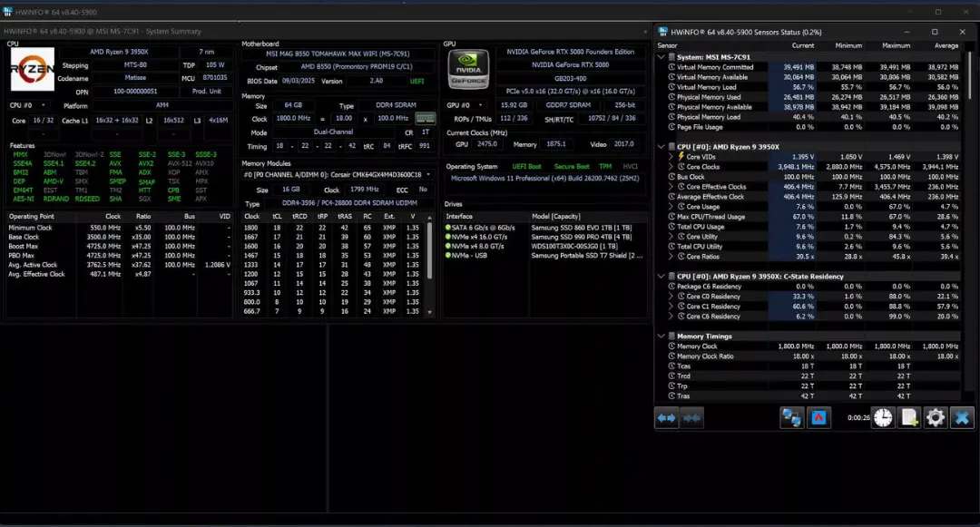The image size is (980, 527).
Task: Click the chip icon beside System: MSI MS-7C91
Action: click(x=671, y=57)
